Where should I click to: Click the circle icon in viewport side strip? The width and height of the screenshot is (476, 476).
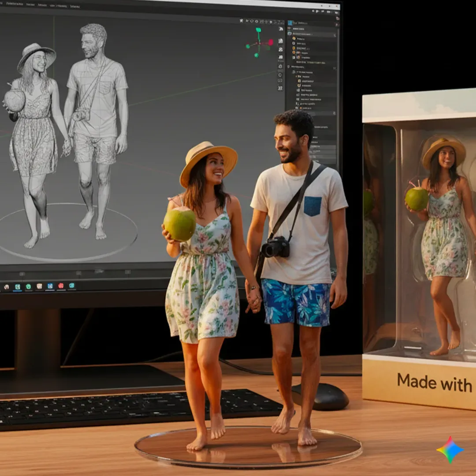tap(280, 74)
